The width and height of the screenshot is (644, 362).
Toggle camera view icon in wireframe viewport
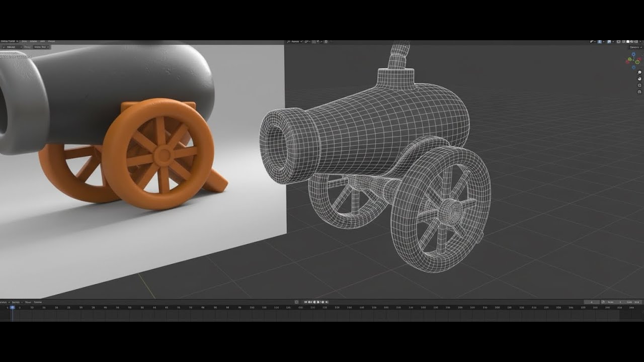639,85
